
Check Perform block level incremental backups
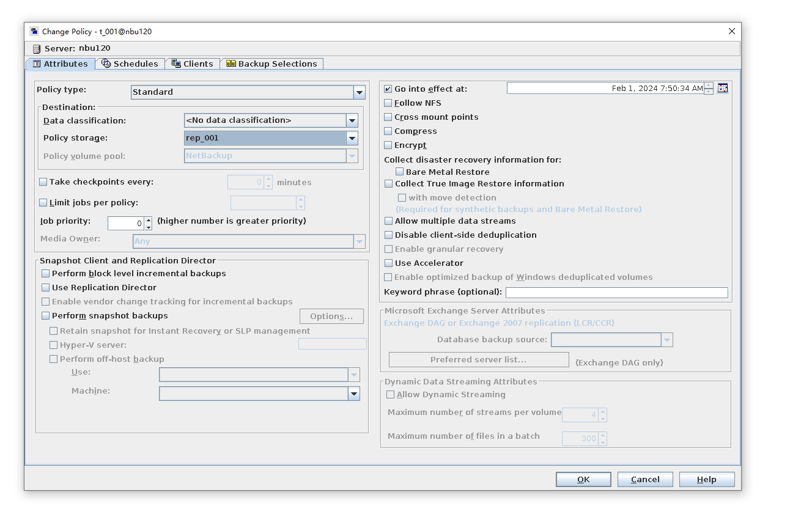(x=46, y=274)
